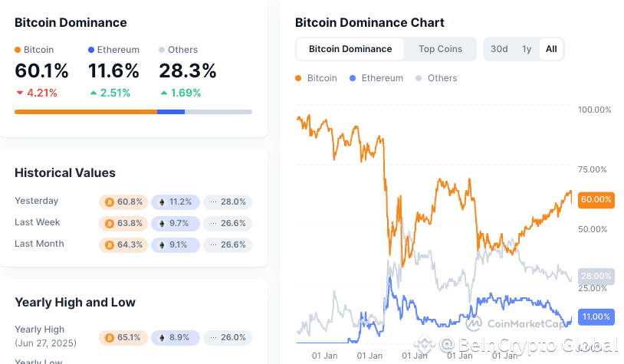Click Ethereum icon in Yearly High 8.9% badge
Screen dimensions: 624x364
(162, 338)
